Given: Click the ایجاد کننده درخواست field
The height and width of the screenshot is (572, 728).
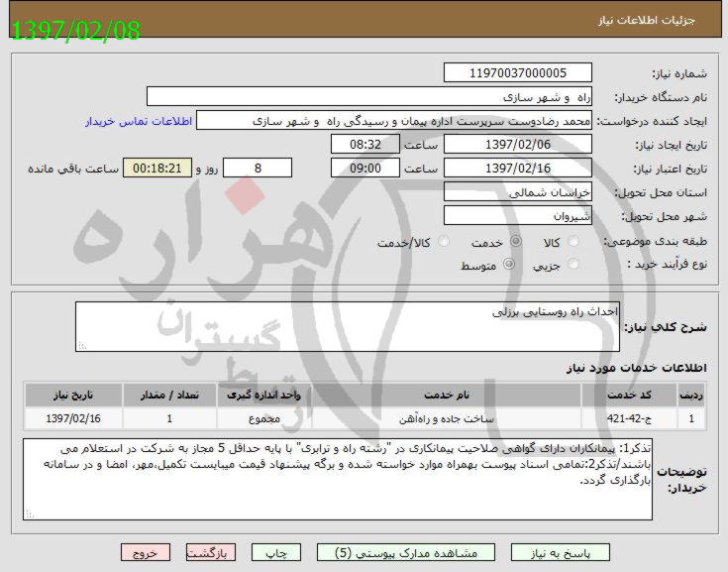Looking at the screenshot, I should tap(394, 120).
